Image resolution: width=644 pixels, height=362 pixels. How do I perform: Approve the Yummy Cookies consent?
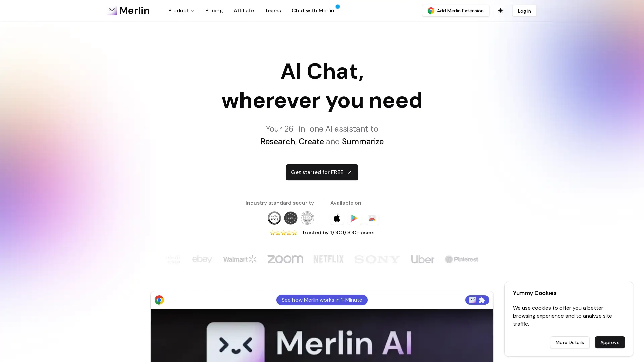(x=610, y=342)
